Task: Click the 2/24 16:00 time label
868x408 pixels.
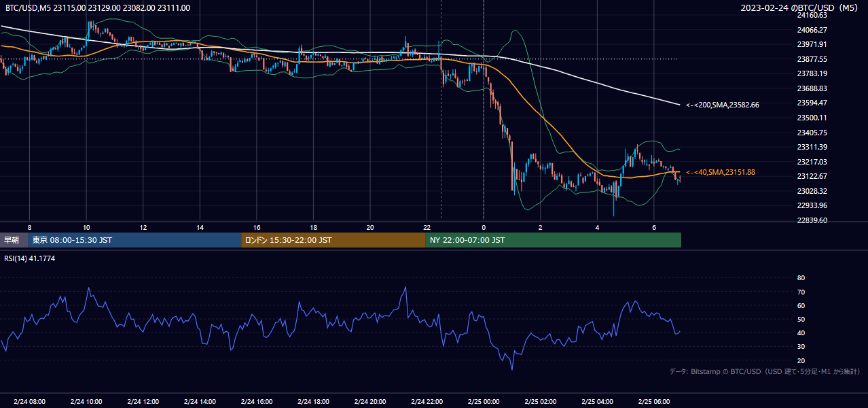Action: pos(257,401)
